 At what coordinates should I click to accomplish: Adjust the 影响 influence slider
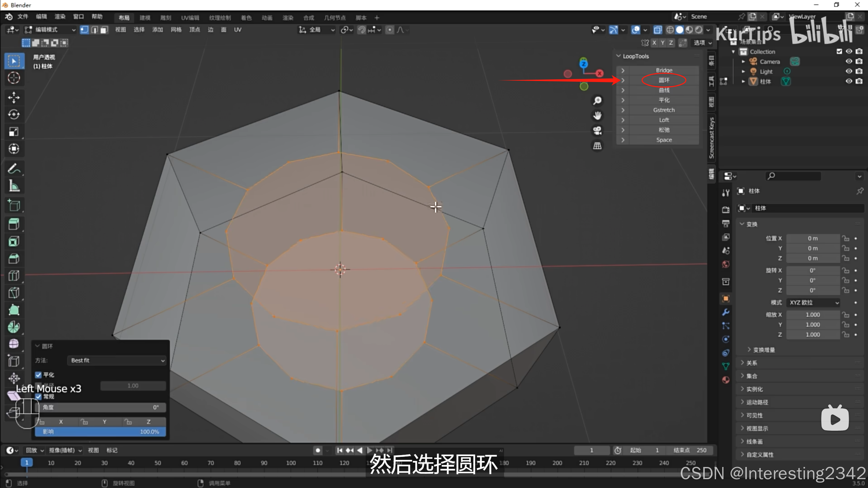[100, 432]
